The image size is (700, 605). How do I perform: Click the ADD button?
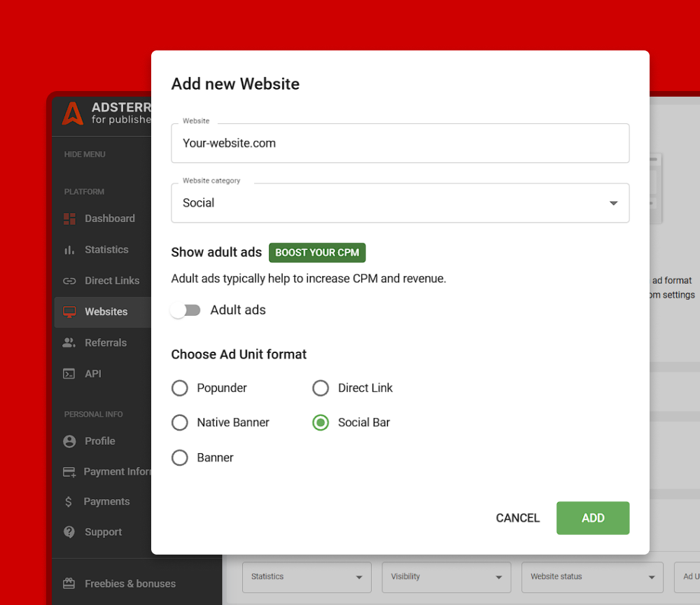pyautogui.click(x=592, y=517)
